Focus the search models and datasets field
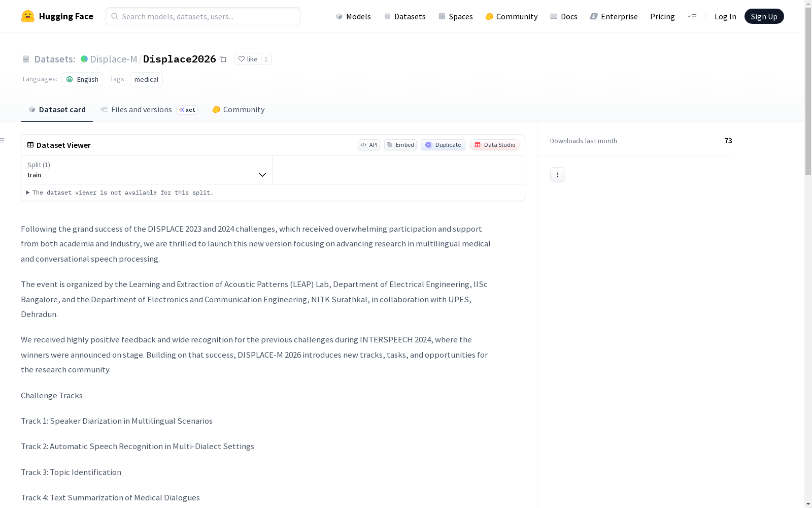 click(203, 16)
